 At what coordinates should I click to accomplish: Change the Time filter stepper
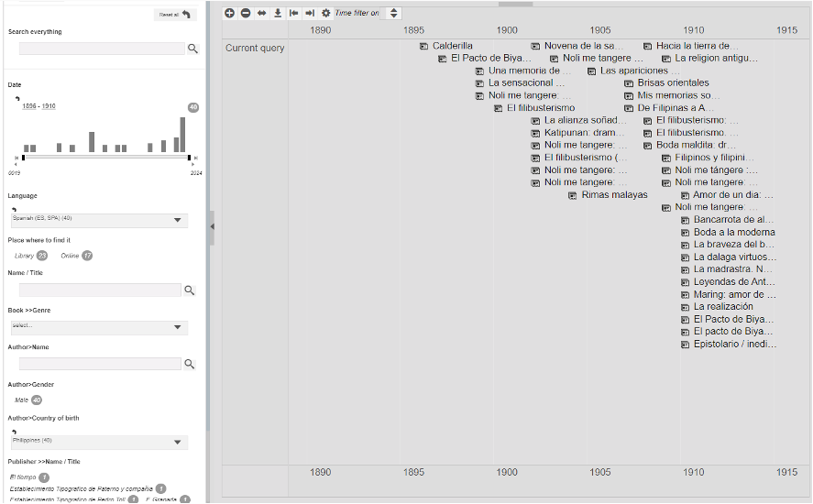point(393,13)
